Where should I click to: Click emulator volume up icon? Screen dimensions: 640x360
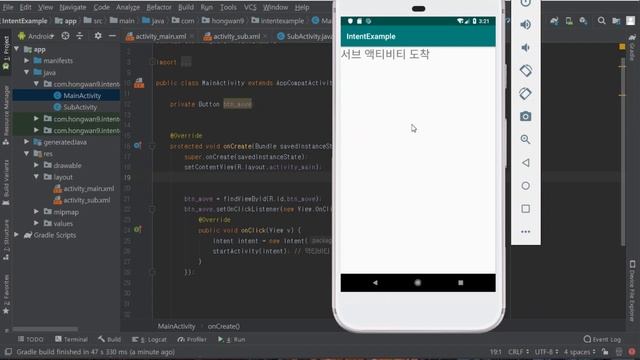point(525,24)
